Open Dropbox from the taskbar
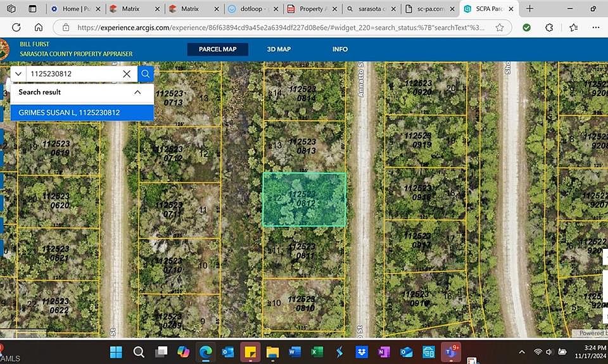 pos(362,352)
